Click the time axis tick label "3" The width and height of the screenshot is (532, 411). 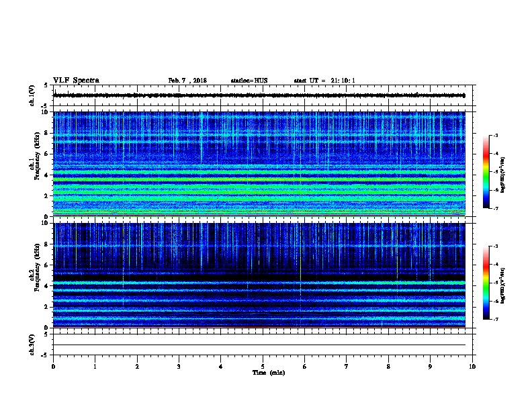179,367
